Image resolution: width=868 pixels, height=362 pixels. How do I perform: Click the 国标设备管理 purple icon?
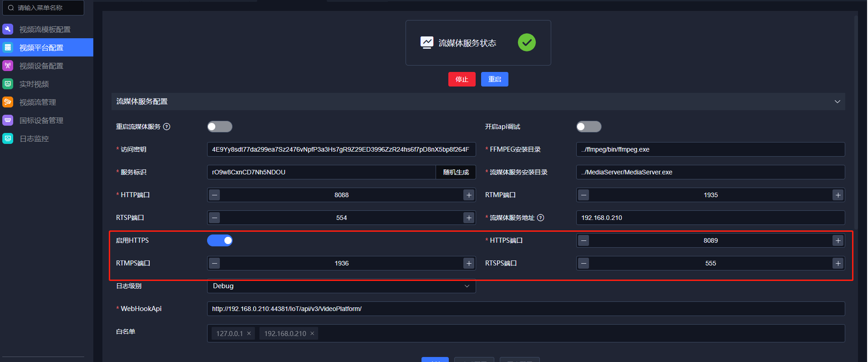[x=8, y=120]
